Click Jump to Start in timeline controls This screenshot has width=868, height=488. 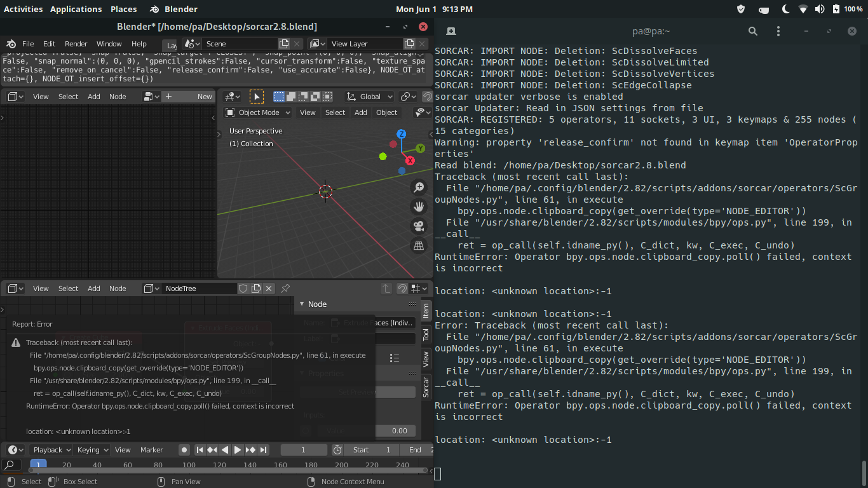point(200,450)
